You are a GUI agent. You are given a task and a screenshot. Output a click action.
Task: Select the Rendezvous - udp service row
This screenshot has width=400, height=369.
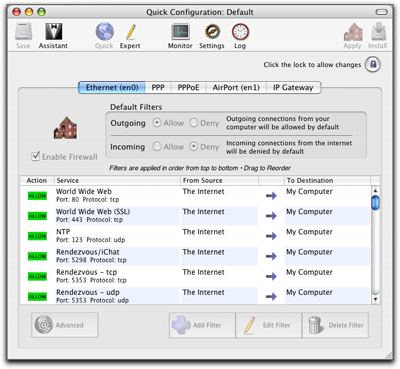click(117, 296)
